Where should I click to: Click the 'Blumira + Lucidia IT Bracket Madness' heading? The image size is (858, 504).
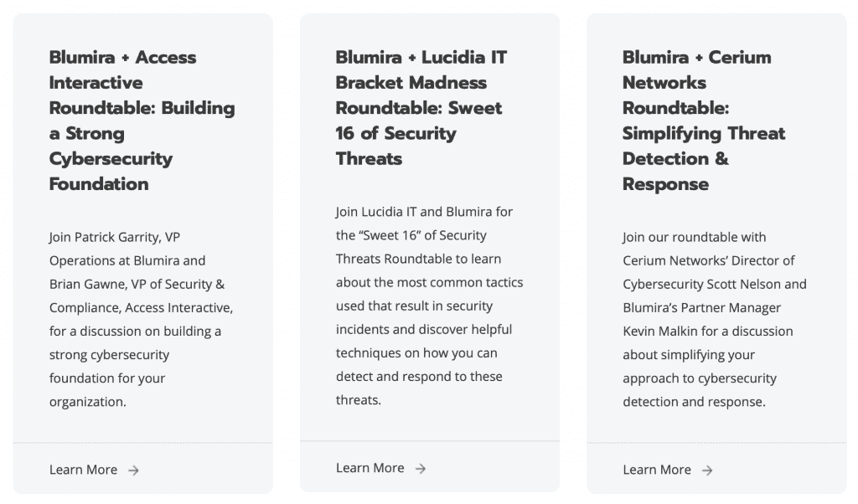click(x=421, y=108)
